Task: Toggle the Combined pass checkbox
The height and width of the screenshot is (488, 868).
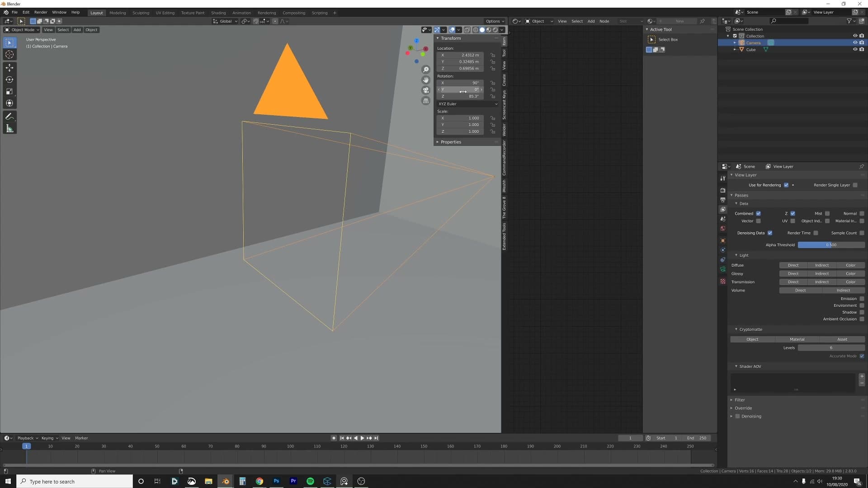Action: coord(758,214)
